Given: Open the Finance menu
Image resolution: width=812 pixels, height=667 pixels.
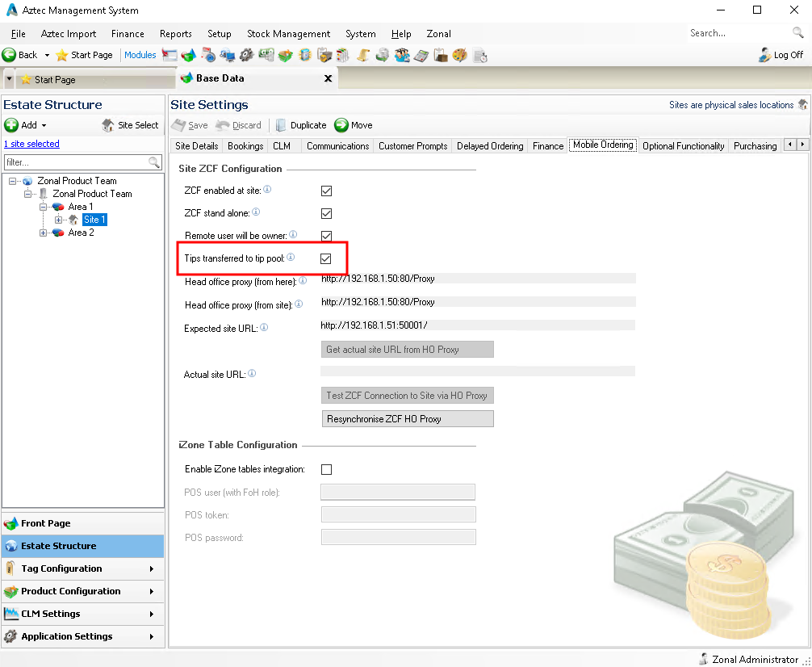Looking at the screenshot, I should 128,34.
